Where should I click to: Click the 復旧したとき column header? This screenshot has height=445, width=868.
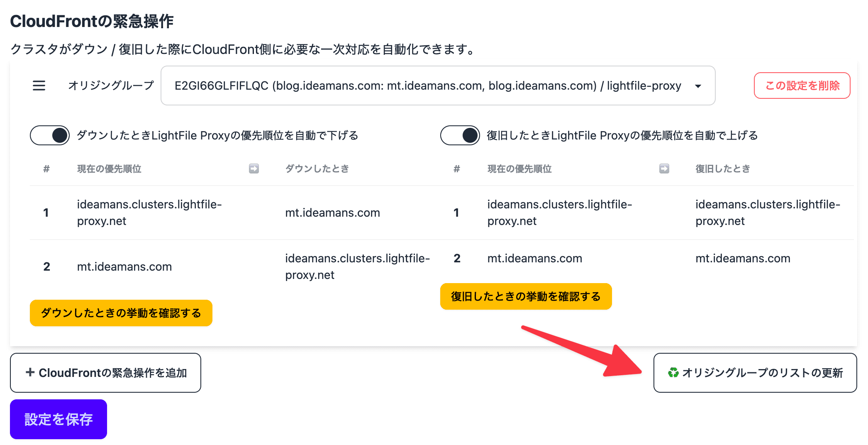[x=723, y=169]
